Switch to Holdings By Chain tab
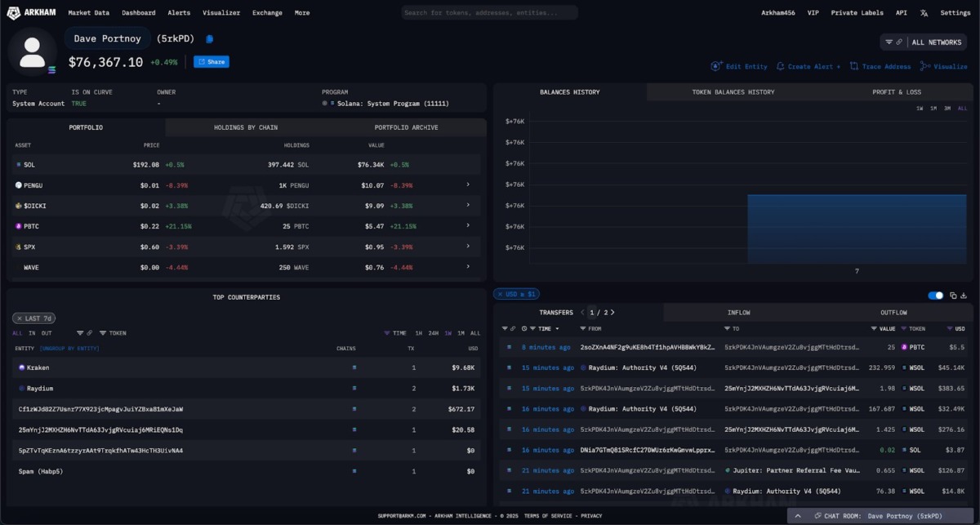The image size is (980, 525). [246, 127]
